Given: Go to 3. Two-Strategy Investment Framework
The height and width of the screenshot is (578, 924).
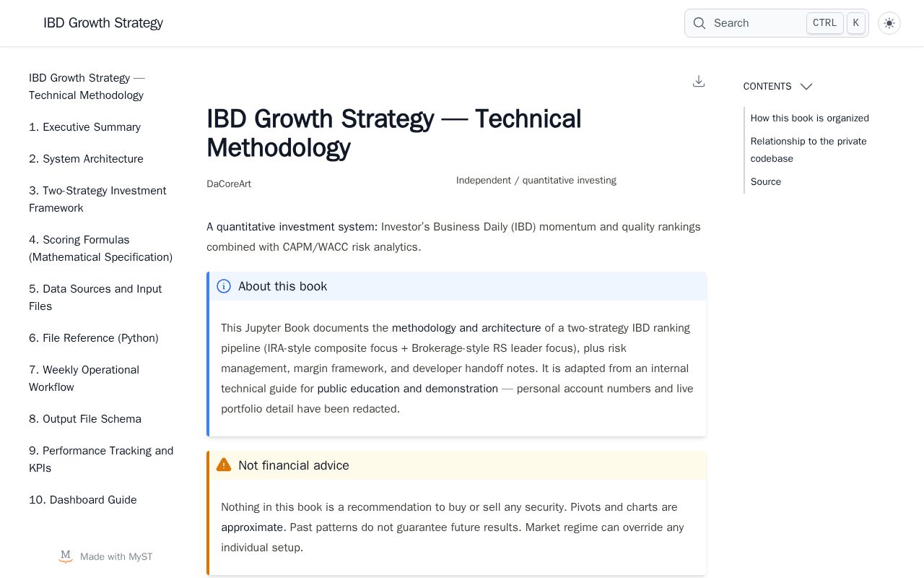Looking at the screenshot, I should 97,199.
